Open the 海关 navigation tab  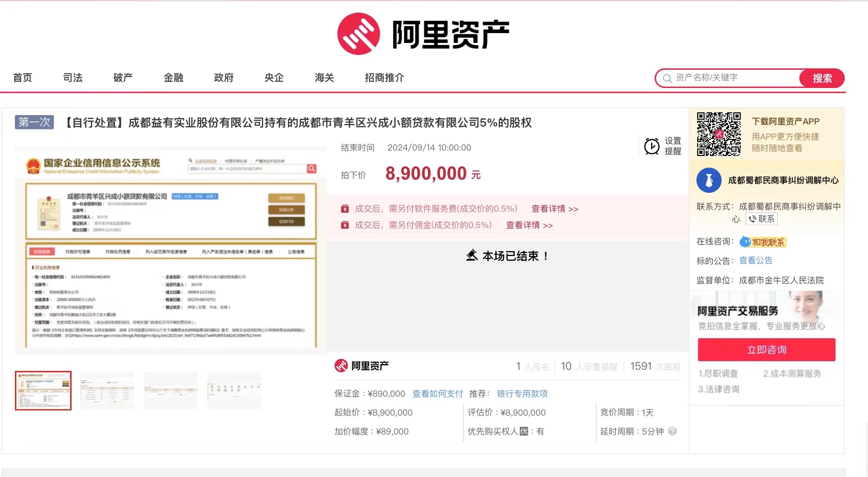point(324,77)
